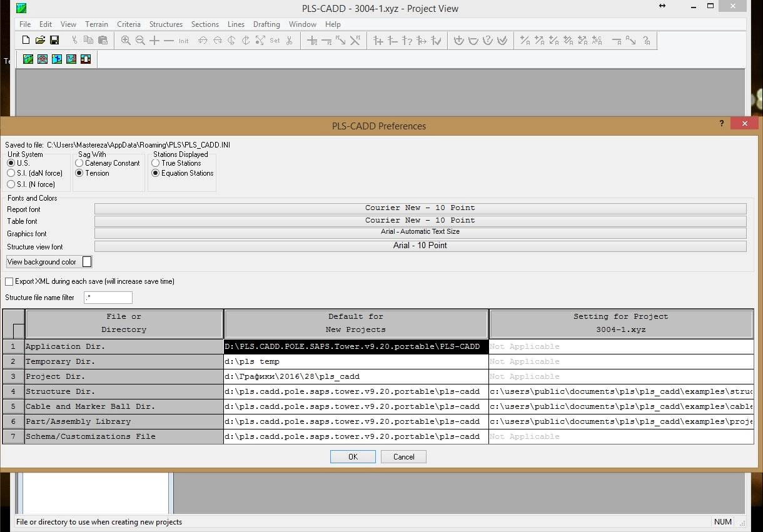Click the dialog help question mark
The image size is (763, 532).
pos(722,124)
